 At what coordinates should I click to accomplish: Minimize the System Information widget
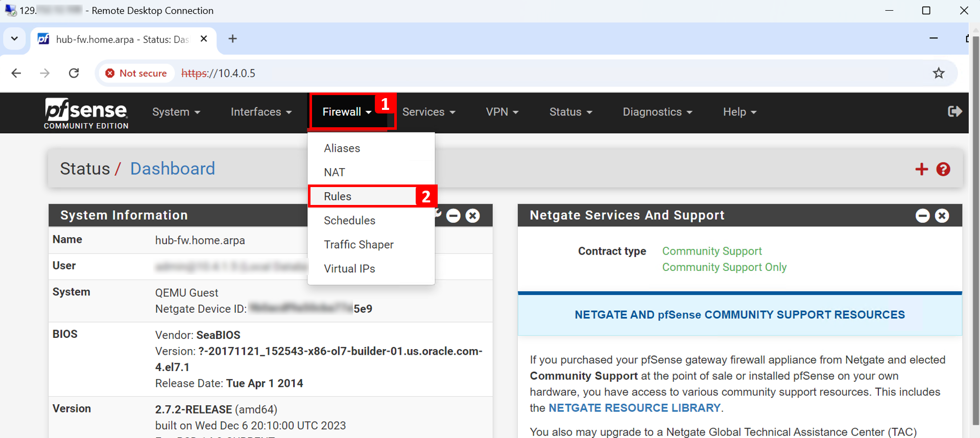click(x=453, y=216)
